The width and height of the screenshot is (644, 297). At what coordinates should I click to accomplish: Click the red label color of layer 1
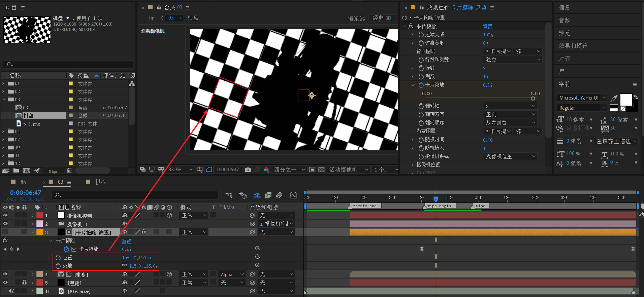40,215
